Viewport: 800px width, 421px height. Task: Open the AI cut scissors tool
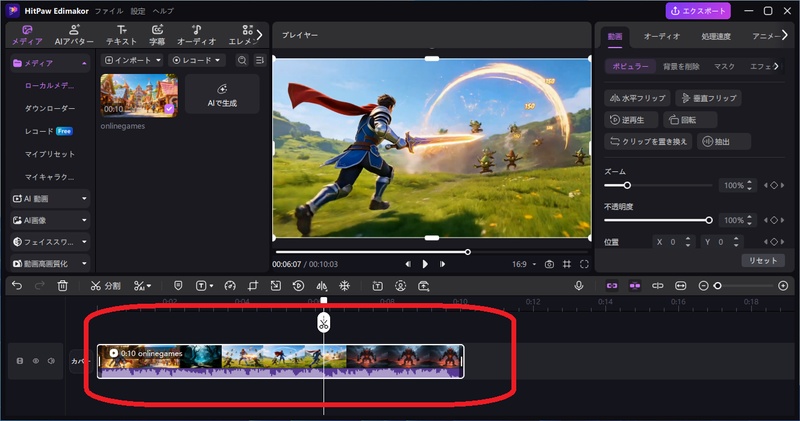[x=142, y=286]
